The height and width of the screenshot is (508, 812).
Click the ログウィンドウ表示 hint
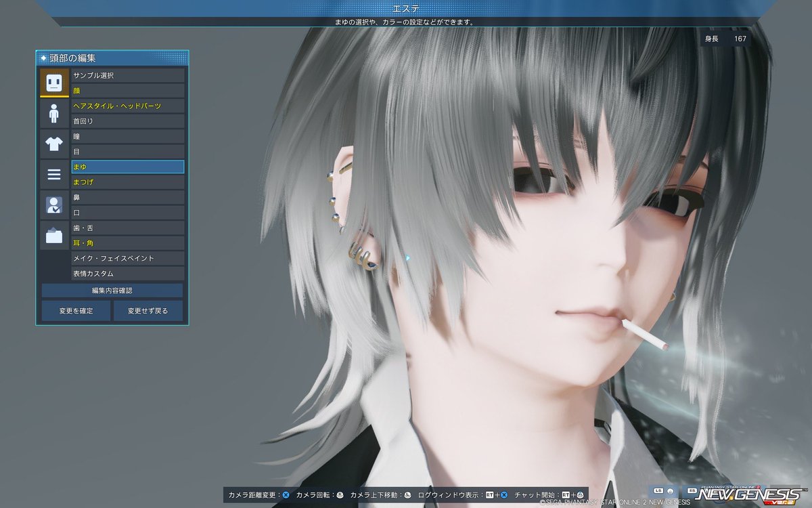pyautogui.click(x=464, y=495)
